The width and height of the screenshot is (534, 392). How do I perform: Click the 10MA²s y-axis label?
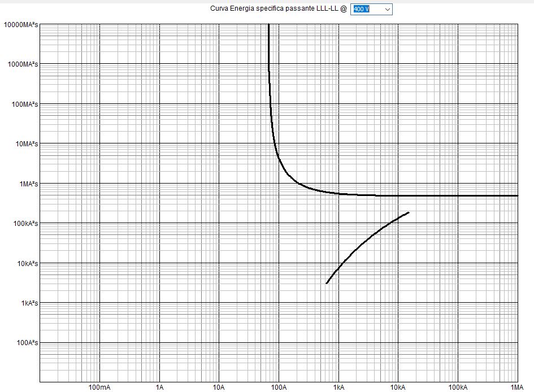(x=25, y=144)
